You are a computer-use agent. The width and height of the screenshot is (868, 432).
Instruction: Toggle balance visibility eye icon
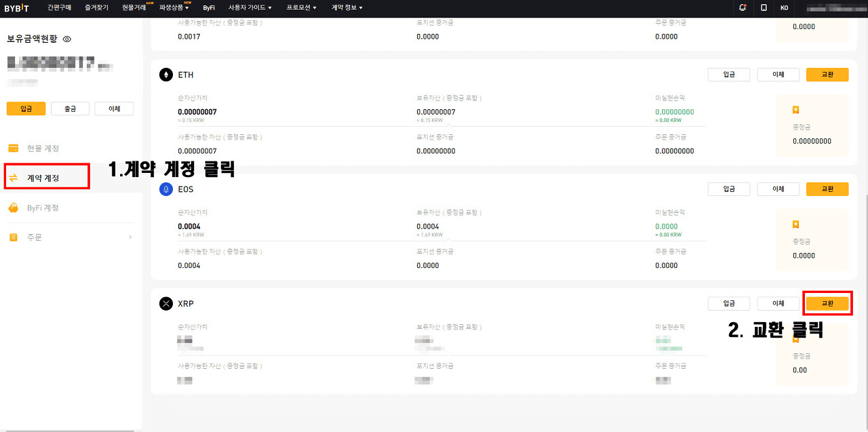pos(67,39)
